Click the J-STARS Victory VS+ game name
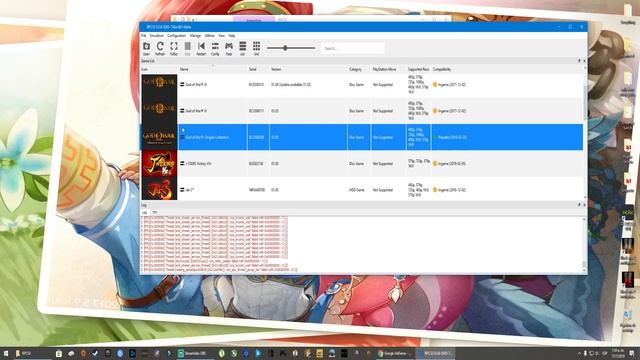This screenshot has height=360, width=640. pos(199,164)
